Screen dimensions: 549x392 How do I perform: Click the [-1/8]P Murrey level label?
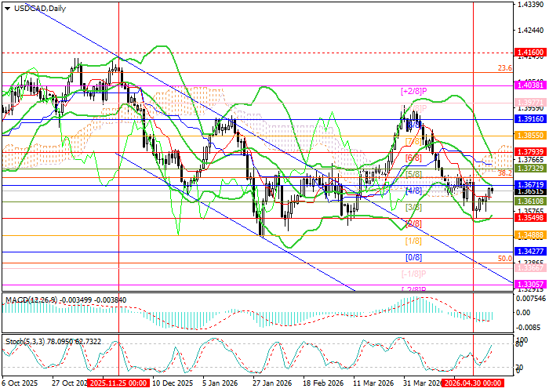tap(413, 274)
